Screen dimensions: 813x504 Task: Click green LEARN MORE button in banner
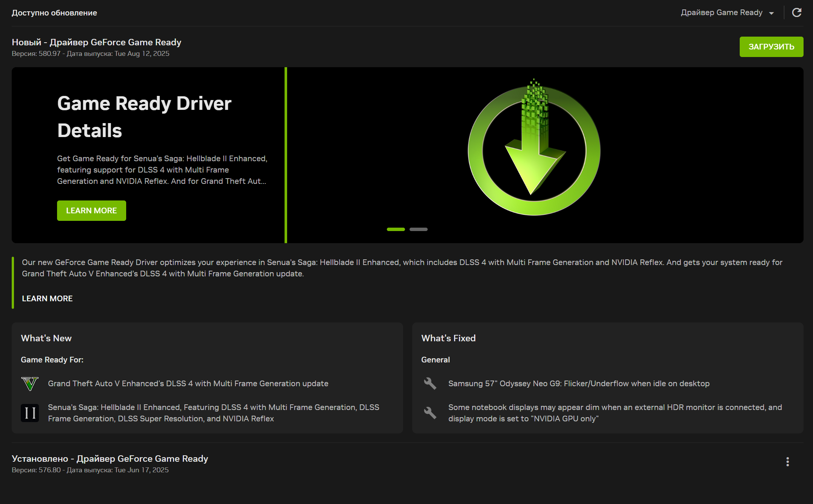pyautogui.click(x=91, y=211)
